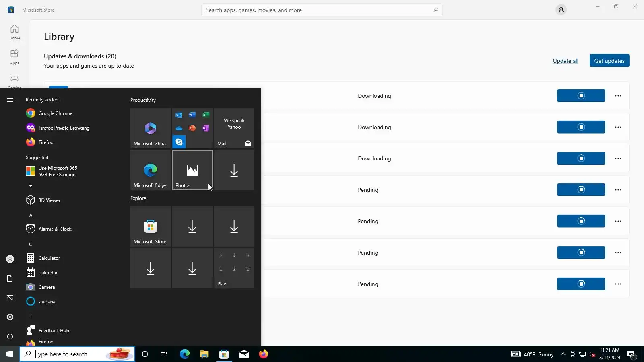644x362 pixels.
Task: Open Task View from the taskbar
Action: (164, 354)
